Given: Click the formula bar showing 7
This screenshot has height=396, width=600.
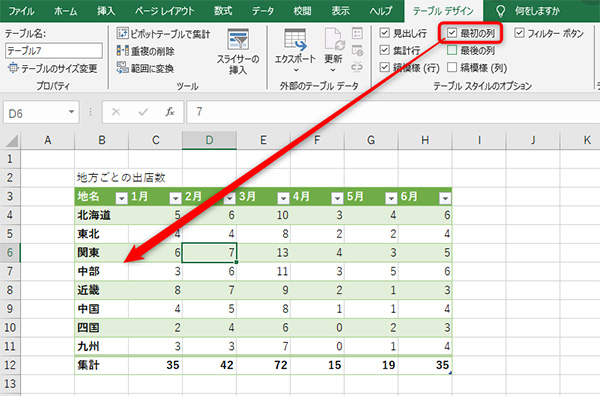Looking at the screenshot, I should tap(393, 112).
